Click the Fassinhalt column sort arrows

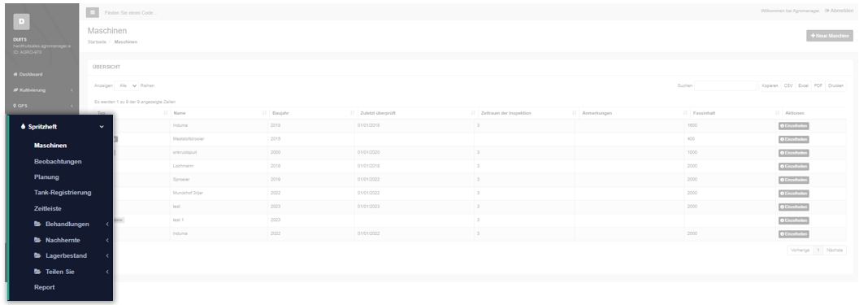tap(777, 113)
